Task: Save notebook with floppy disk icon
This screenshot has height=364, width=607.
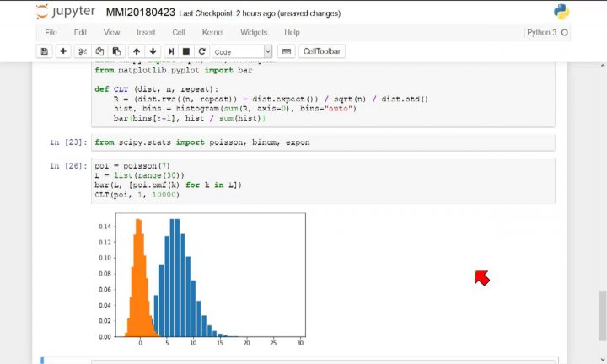Action: (x=44, y=51)
